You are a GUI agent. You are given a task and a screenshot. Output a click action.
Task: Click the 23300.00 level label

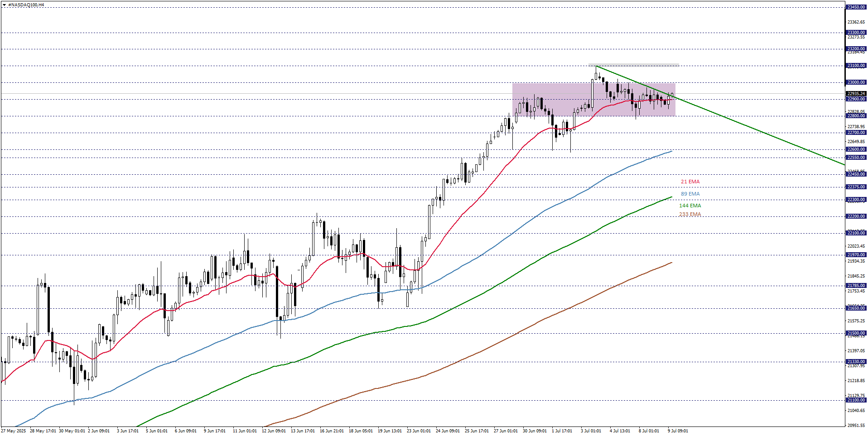click(x=856, y=33)
